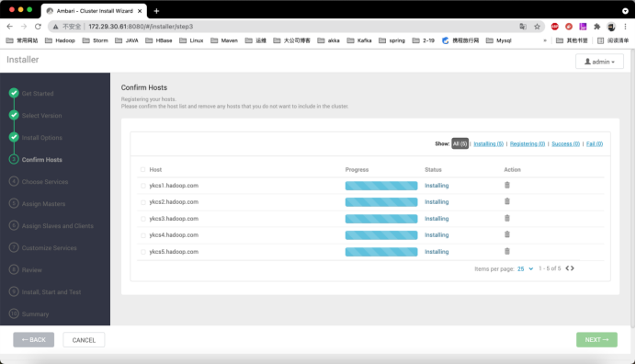Check the ykcs3.hadoop.com checkbox

point(143,219)
